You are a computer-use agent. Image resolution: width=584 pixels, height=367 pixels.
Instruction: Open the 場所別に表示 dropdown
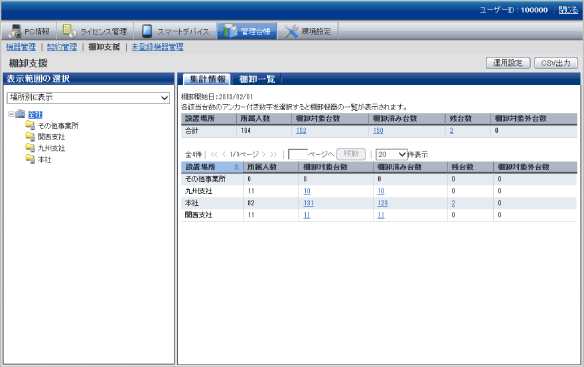[x=88, y=98]
